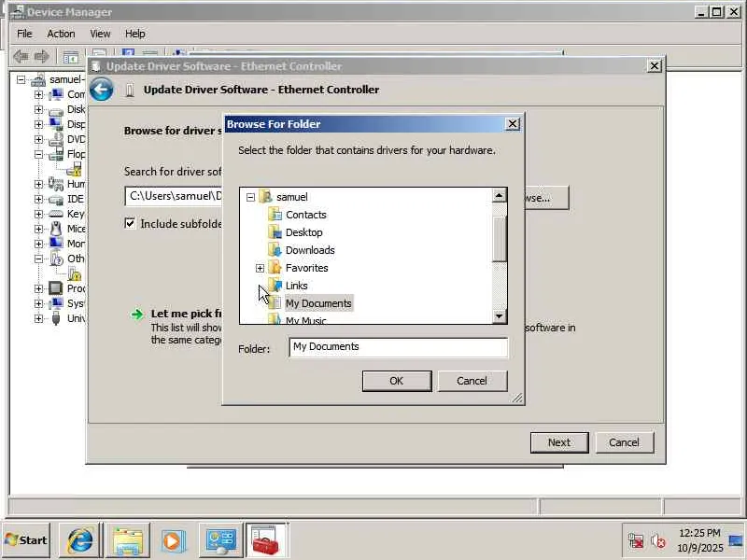The height and width of the screenshot is (560, 747).
Task: Click the Device Manager back toolbar arrow
Action: tap(21, 57)
